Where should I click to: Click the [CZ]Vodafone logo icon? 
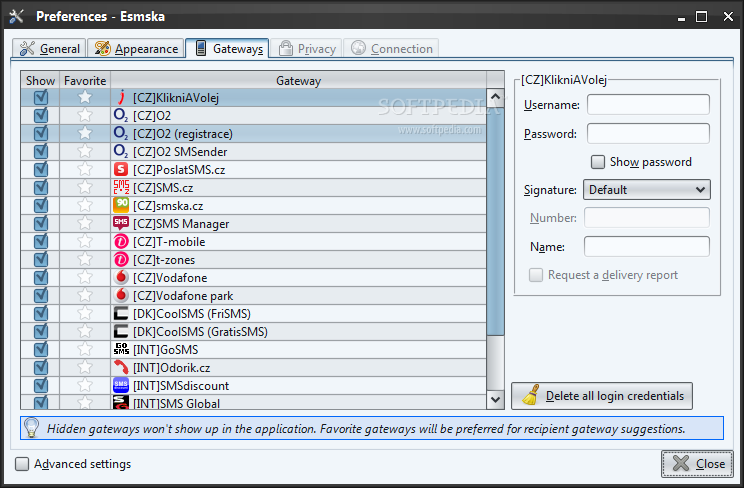(x=121, y=277)
